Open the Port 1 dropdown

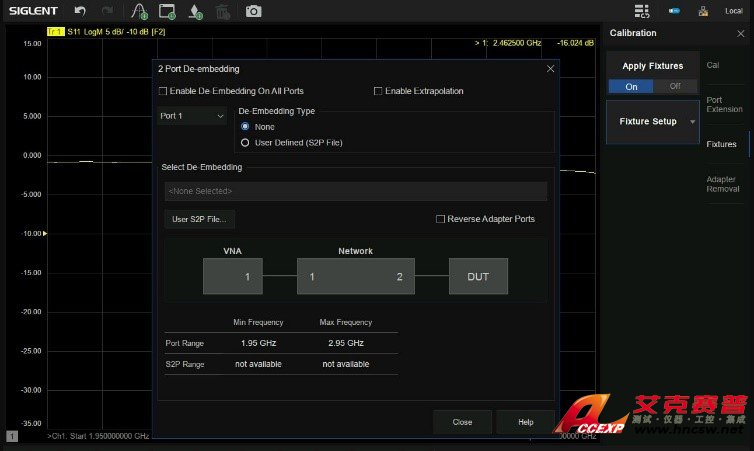coord(192,116)
